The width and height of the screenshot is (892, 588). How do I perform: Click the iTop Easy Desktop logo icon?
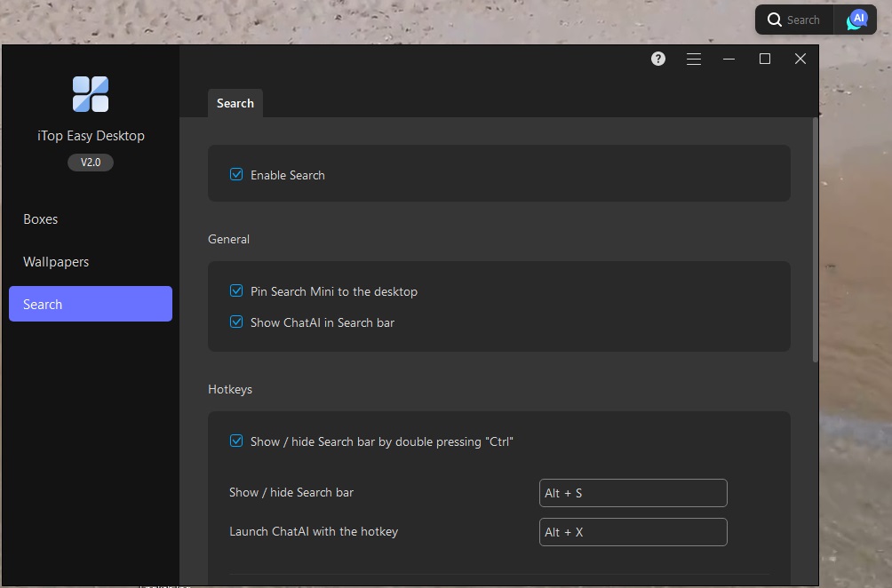click(x=91, y=94)
